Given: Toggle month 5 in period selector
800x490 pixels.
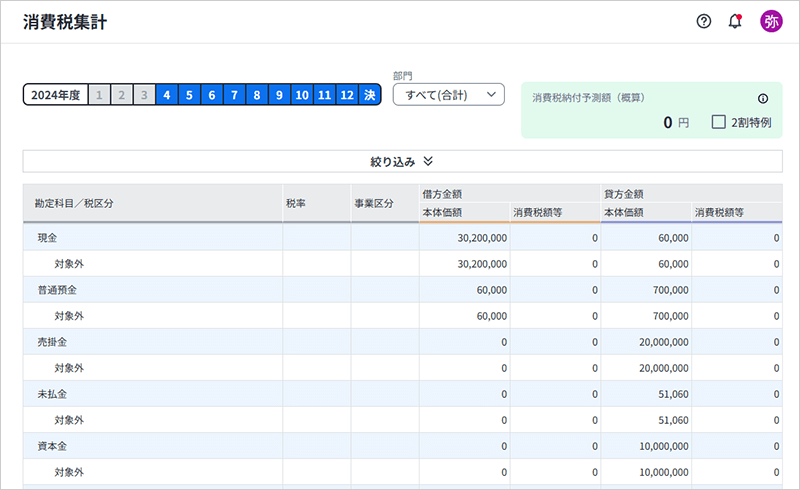Looking at the screenshot, I should coord(189,95).
